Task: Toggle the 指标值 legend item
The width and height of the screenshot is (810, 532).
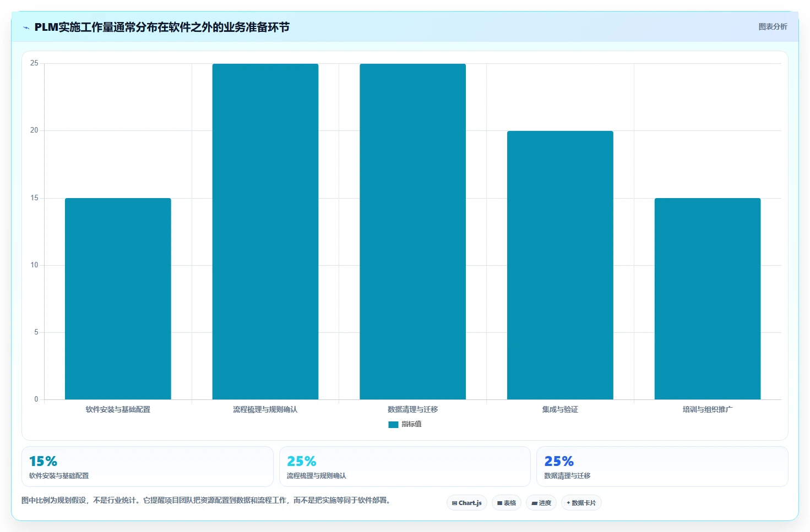Action: (x=405, y=424)
